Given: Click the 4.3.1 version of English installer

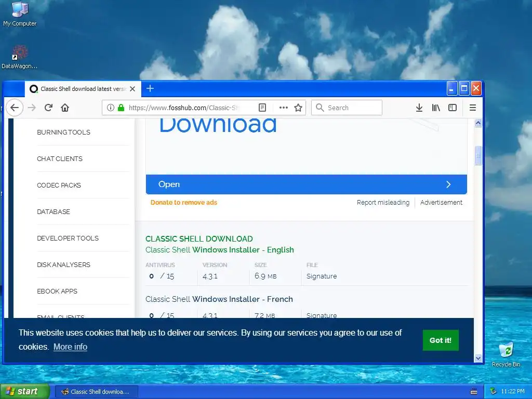Looking at the screenshot, I should [x=210, y=276].
